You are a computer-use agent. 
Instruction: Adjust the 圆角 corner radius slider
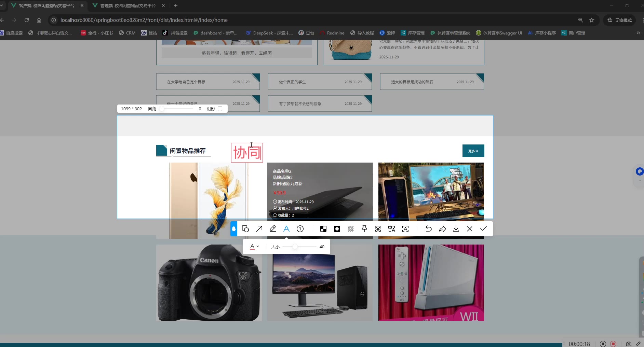(177, 109)
